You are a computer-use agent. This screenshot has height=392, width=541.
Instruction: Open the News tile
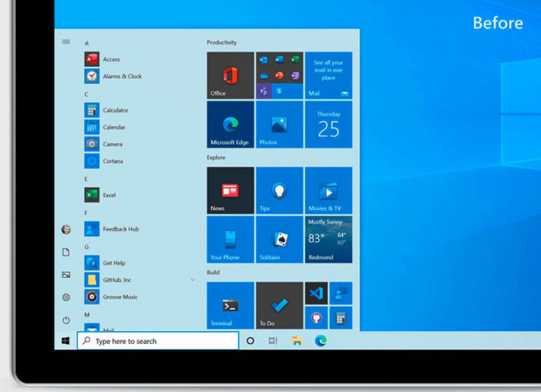click(230, 190)
